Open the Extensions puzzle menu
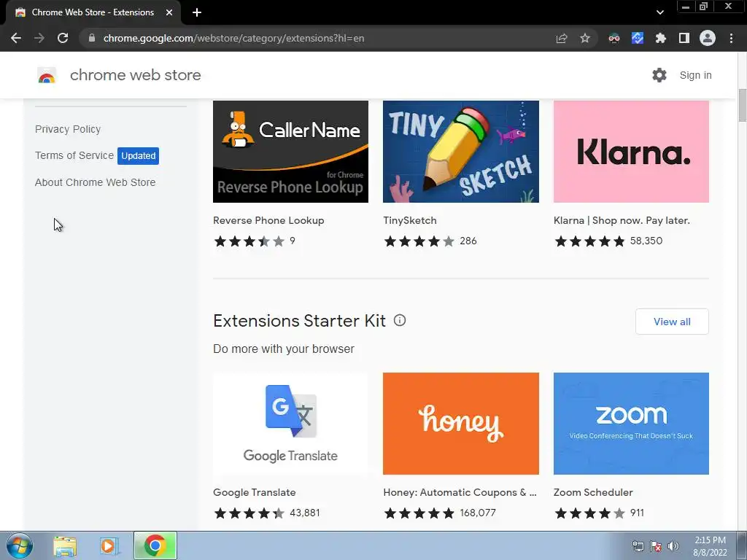This screenshot has height=560, width=747. click(661, 38)
